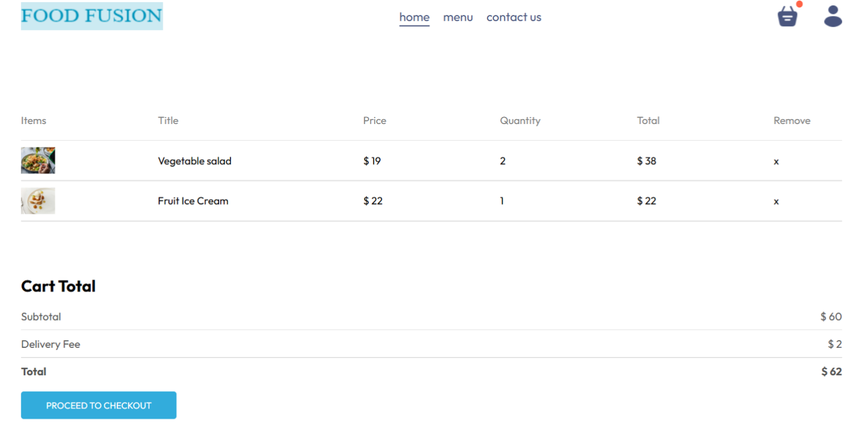Screen dimensions: 868x433
Task: Click the user profile icon
Action: coord(832,16)
